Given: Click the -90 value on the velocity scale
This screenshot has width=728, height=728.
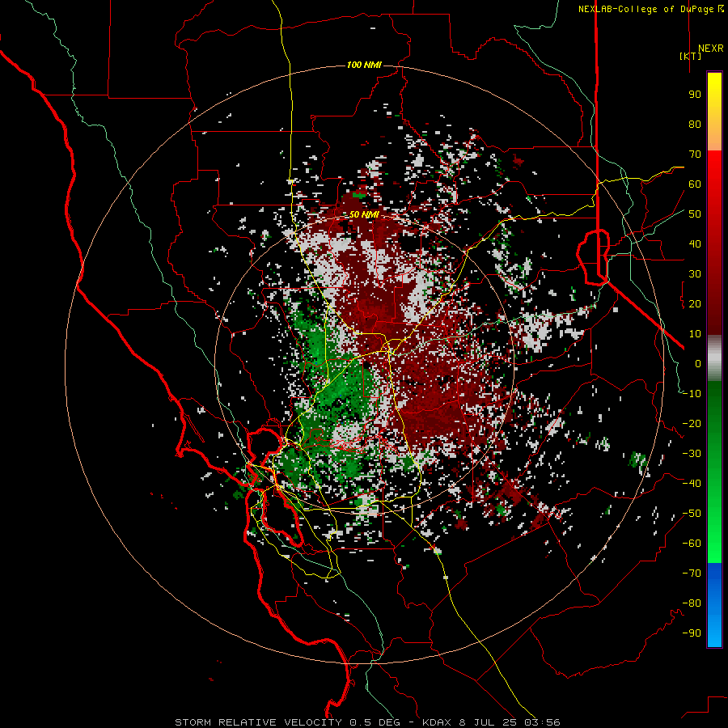Looking at the screenshot, I should [x=692, y=633].
